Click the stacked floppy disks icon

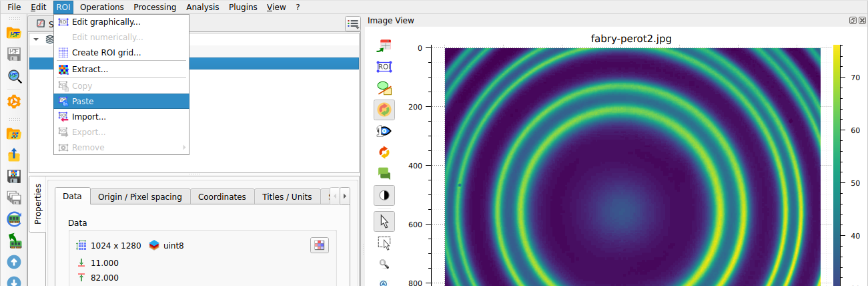[x=13, y=198]
